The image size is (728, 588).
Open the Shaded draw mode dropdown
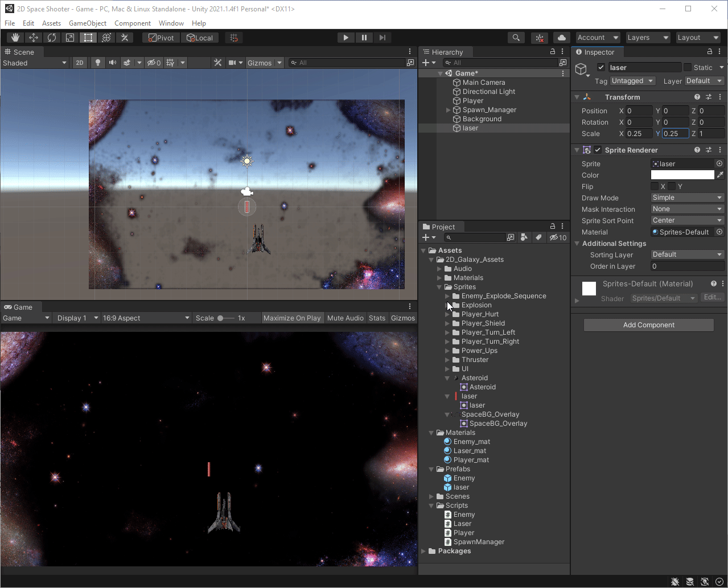35,63
